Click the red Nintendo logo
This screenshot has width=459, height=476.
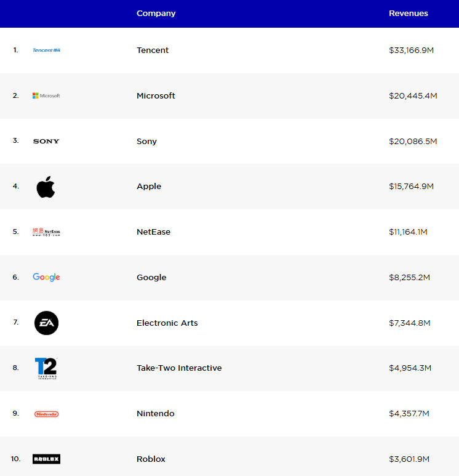coord(46,414)
